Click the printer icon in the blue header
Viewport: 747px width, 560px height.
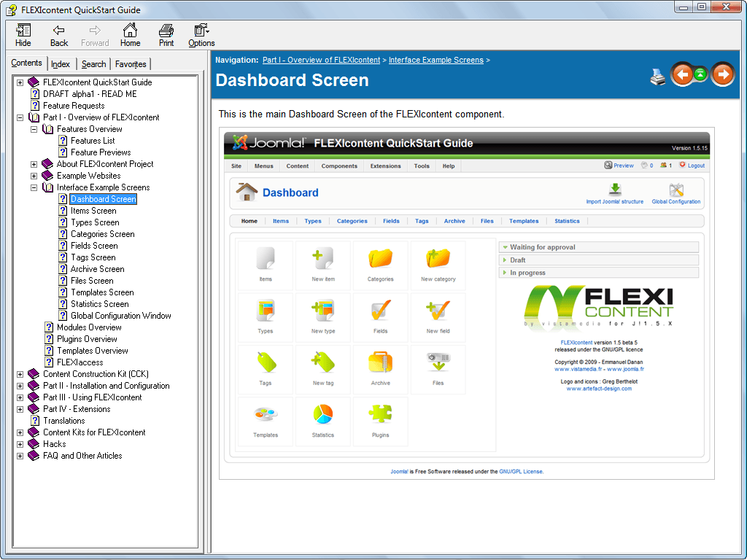click(658, 76)
